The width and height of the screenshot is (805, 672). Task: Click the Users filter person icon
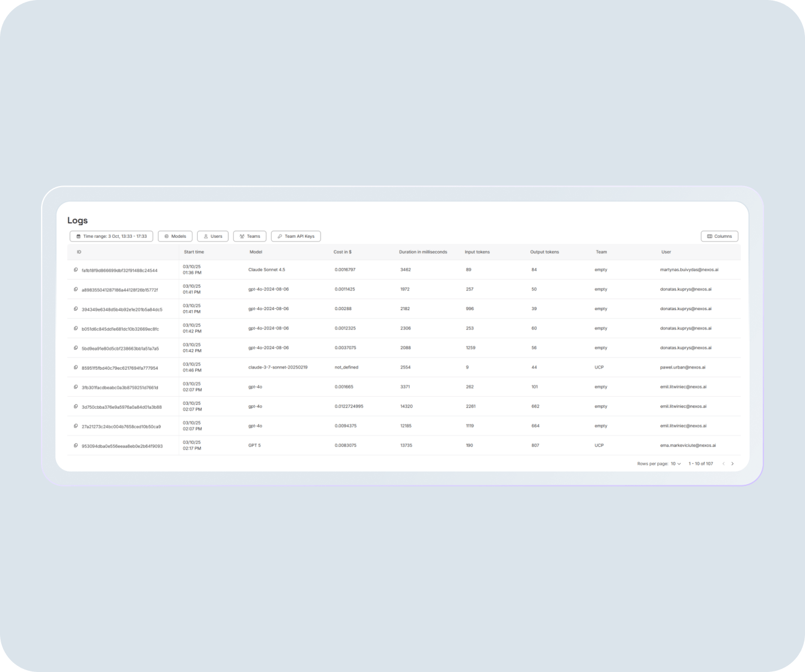click(205, 236)
